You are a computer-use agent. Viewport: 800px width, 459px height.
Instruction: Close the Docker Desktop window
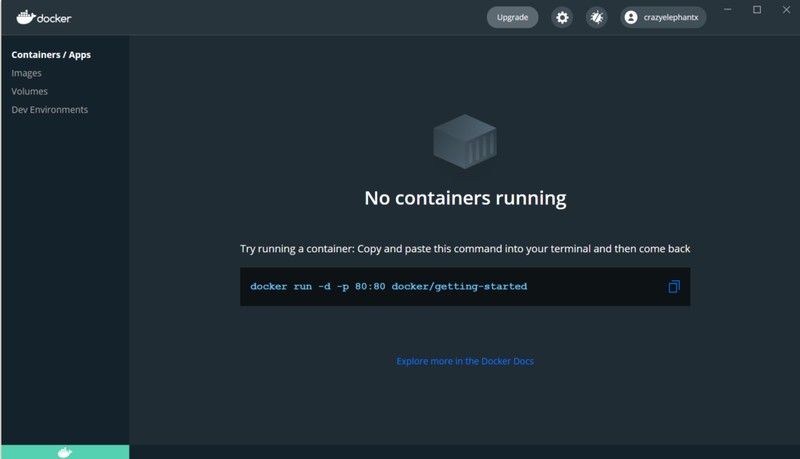786,9
